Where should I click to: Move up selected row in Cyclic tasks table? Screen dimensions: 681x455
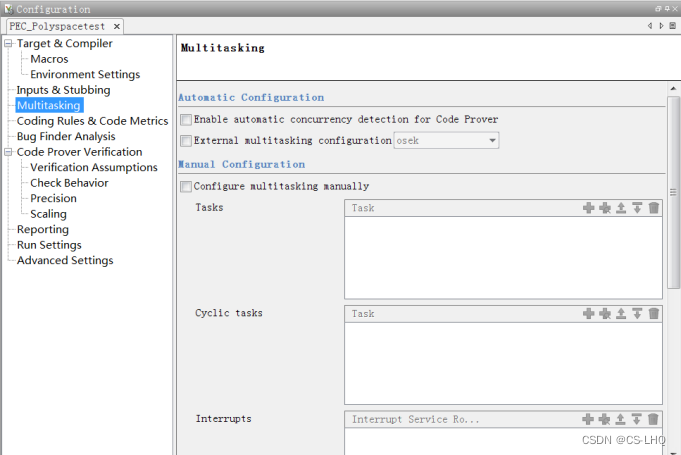[x=621, y=313]
